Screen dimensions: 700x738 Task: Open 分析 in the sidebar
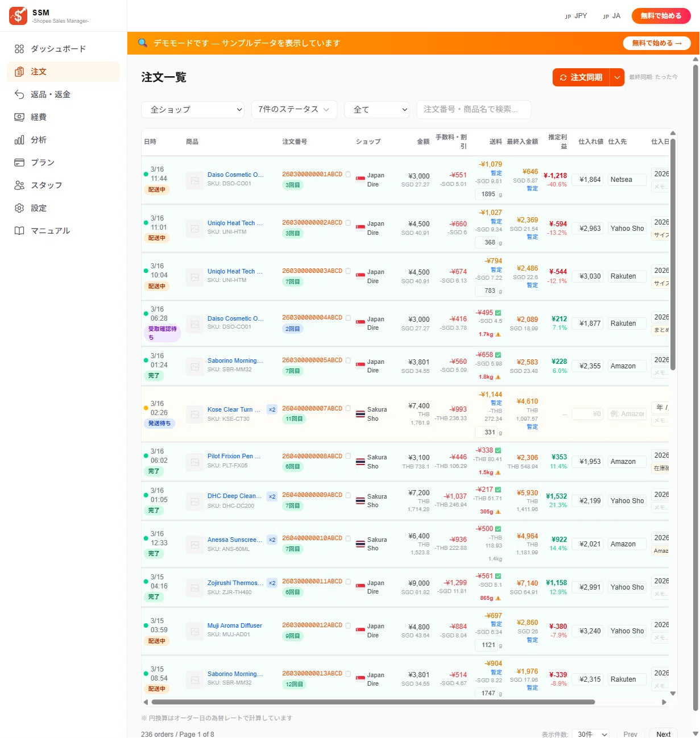tap(63, 140)
